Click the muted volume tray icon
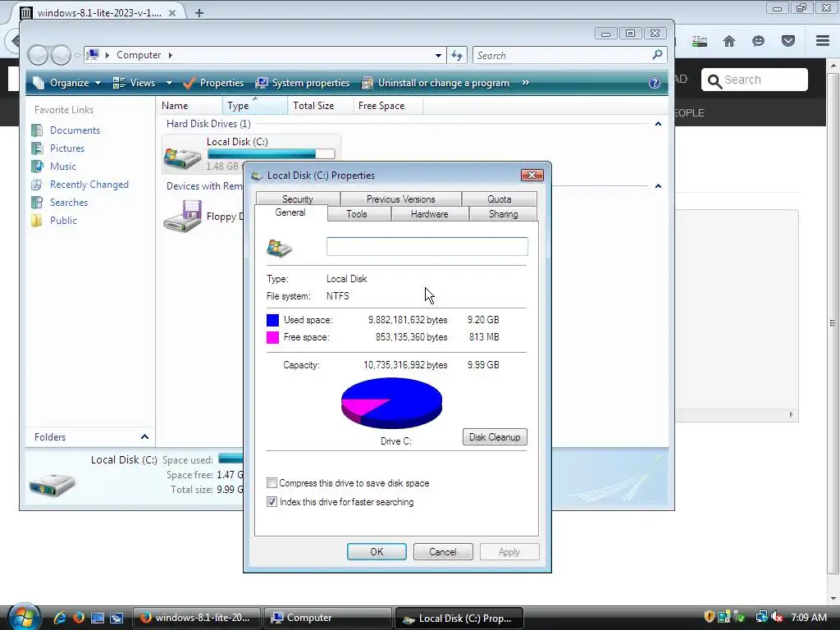This screenshot has height=630, width=840. click(x=778, y=618)
